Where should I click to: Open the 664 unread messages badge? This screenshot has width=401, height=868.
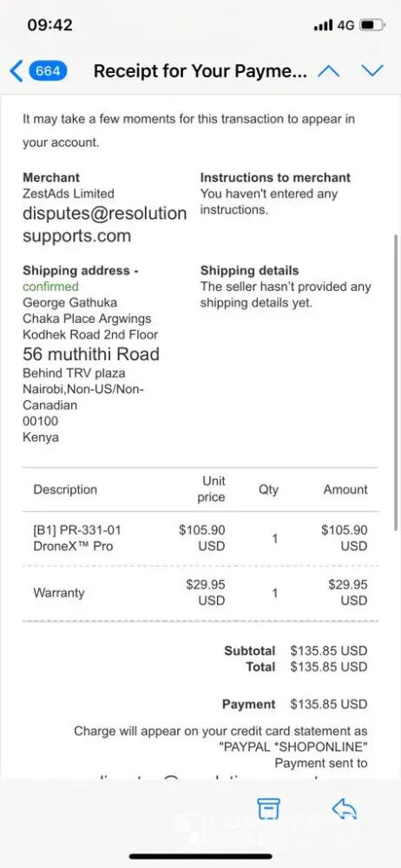pos(49,71)
